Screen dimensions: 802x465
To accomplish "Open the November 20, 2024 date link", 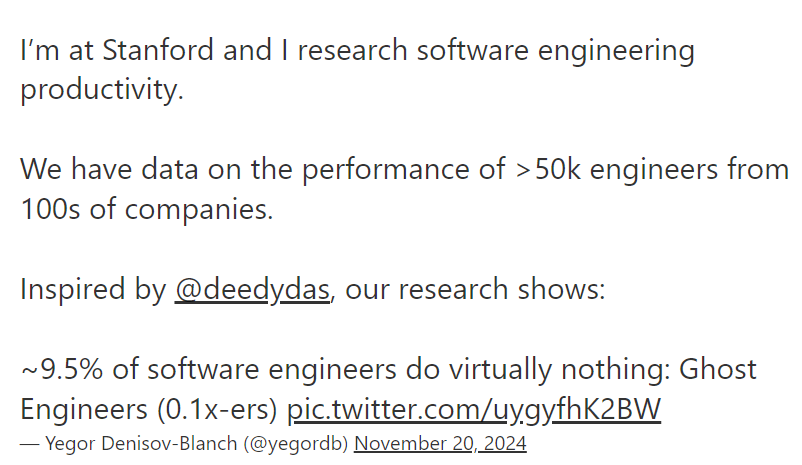I will pyautogui.click(x=440, y=443).
